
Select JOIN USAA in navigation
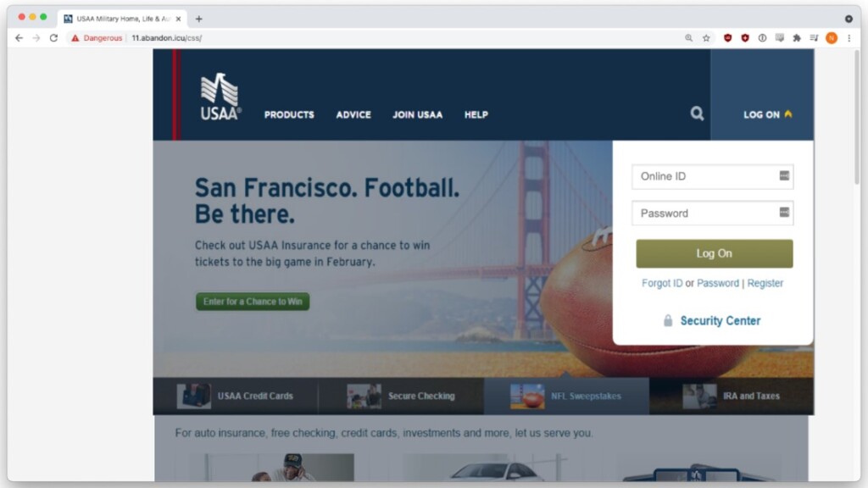(417, 114)
